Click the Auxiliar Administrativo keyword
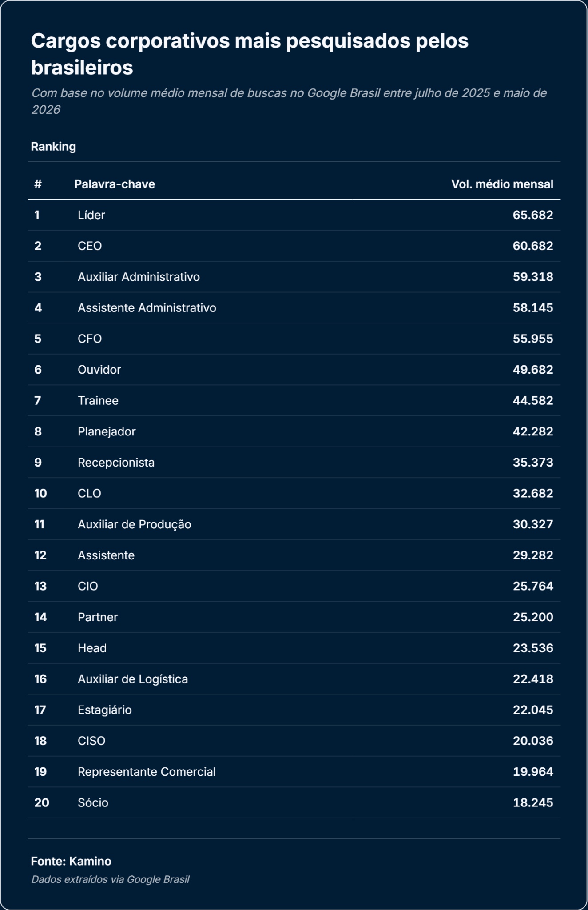Image resolution: width=588 pixels, height=910 pixels. pyautogui.click(x=139, y=277)
